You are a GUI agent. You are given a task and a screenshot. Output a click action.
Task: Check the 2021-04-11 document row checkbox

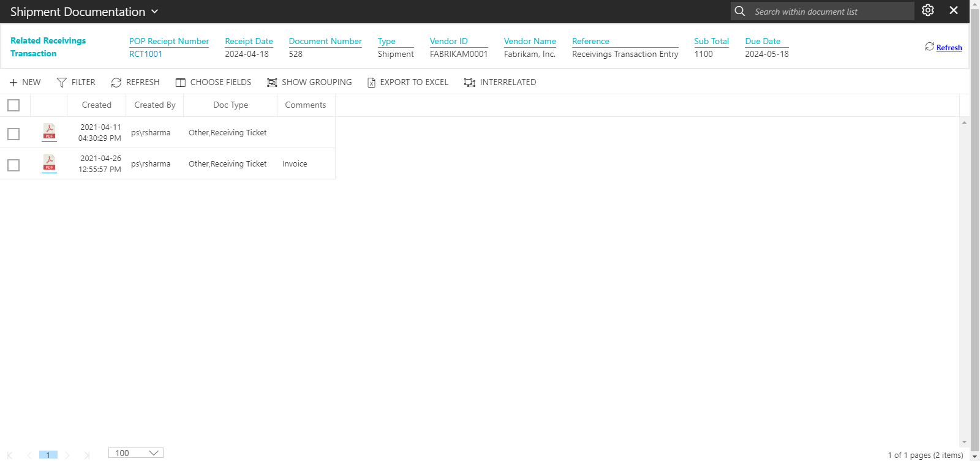13,133
